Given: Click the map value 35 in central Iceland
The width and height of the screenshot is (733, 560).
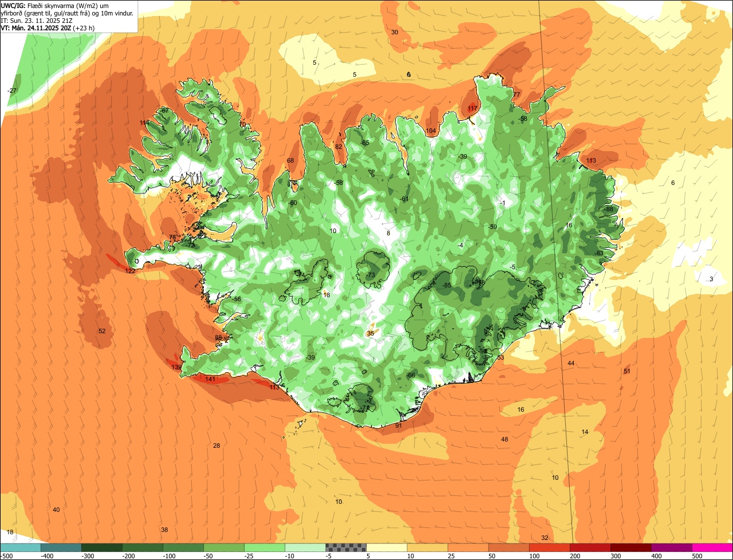Looking at the screenshot, I should coord(371,333).
